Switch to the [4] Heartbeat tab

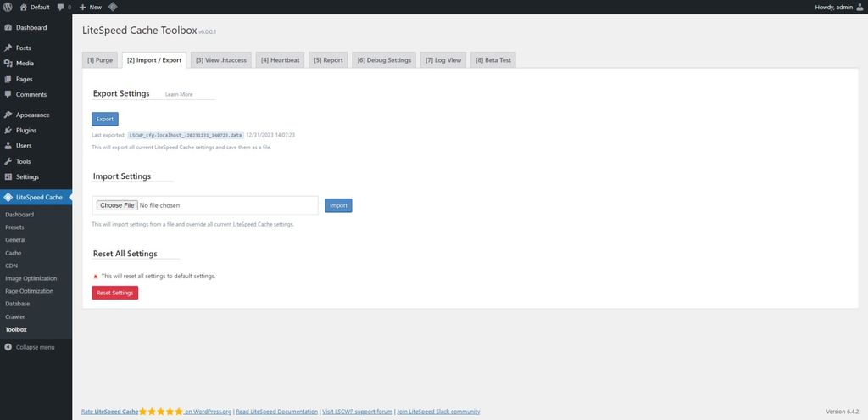pos(280,60)
